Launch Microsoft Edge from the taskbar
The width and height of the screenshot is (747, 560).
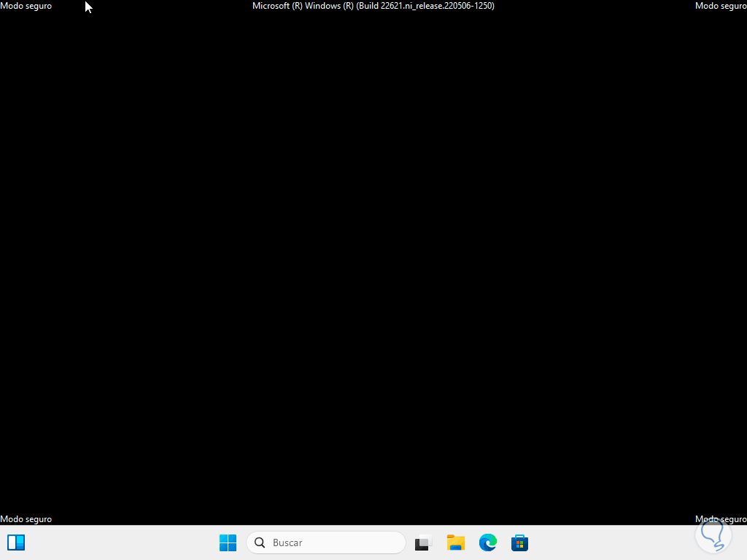(x=487, y=542)
